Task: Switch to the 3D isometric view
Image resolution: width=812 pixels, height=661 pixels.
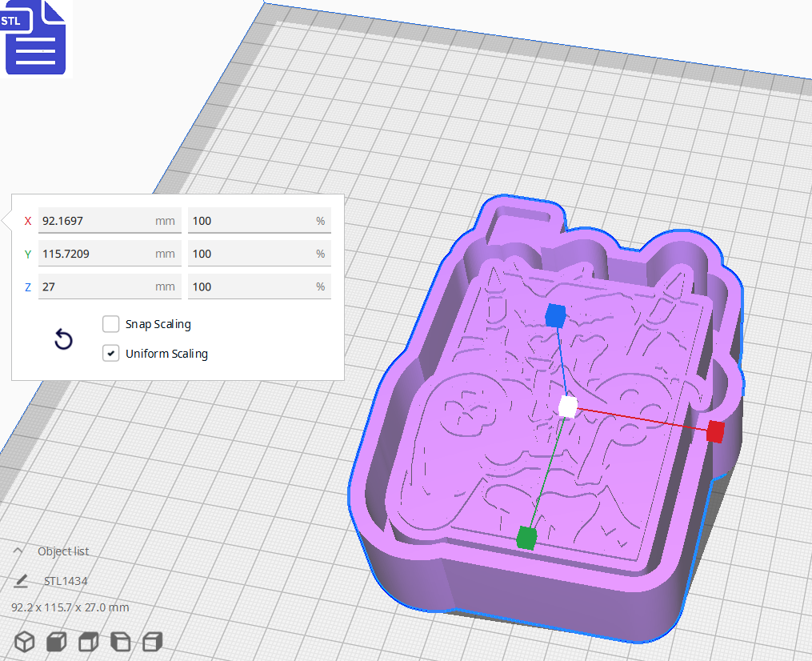Action: tap(23, 642)
